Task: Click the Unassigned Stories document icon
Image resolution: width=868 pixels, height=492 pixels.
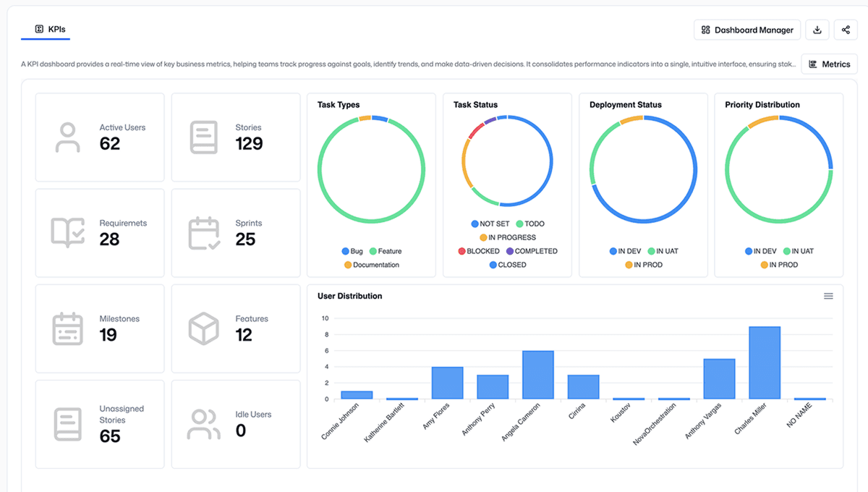Action: click(67, 425)
